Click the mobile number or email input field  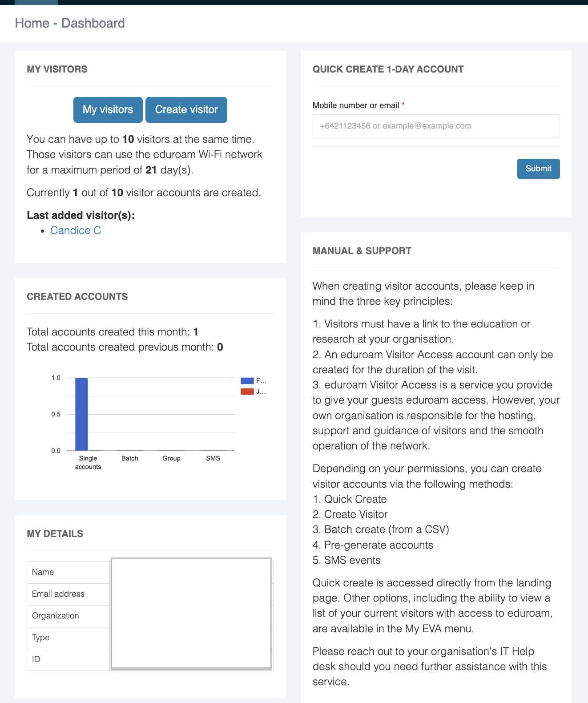[436, 125]
